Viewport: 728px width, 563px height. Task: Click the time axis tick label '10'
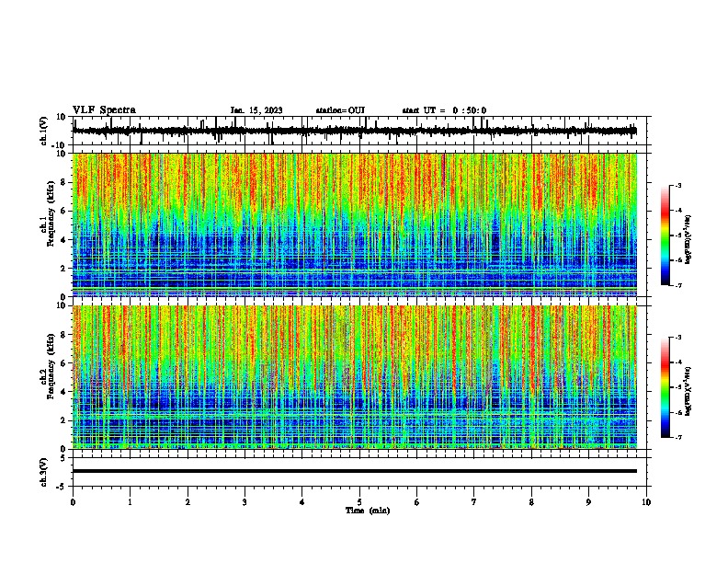(x=646, y=502)
